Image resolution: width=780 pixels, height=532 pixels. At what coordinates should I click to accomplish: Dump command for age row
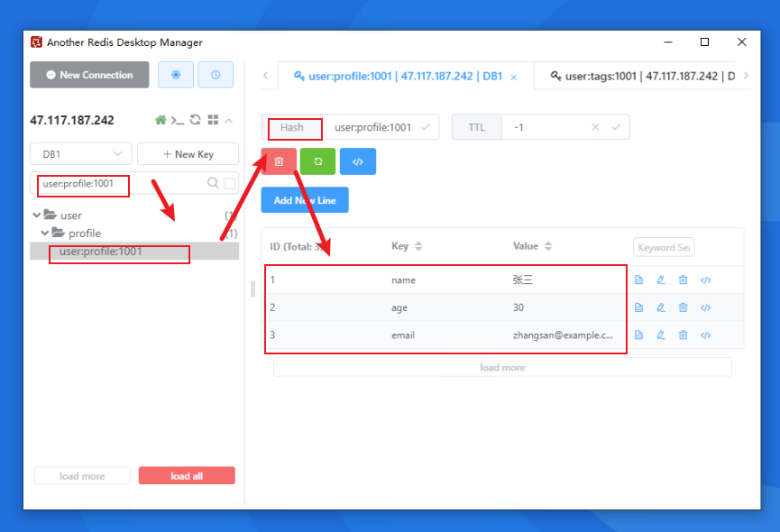[x=705, y=307]
